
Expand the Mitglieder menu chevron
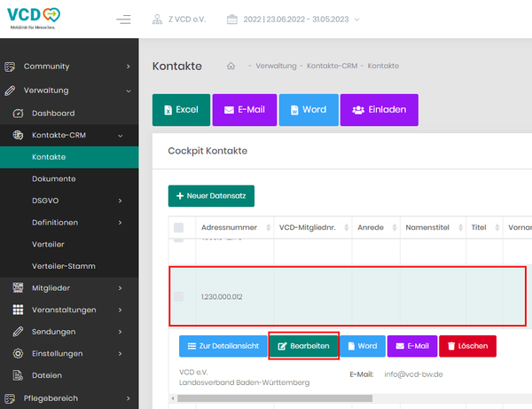click(120, 288)
